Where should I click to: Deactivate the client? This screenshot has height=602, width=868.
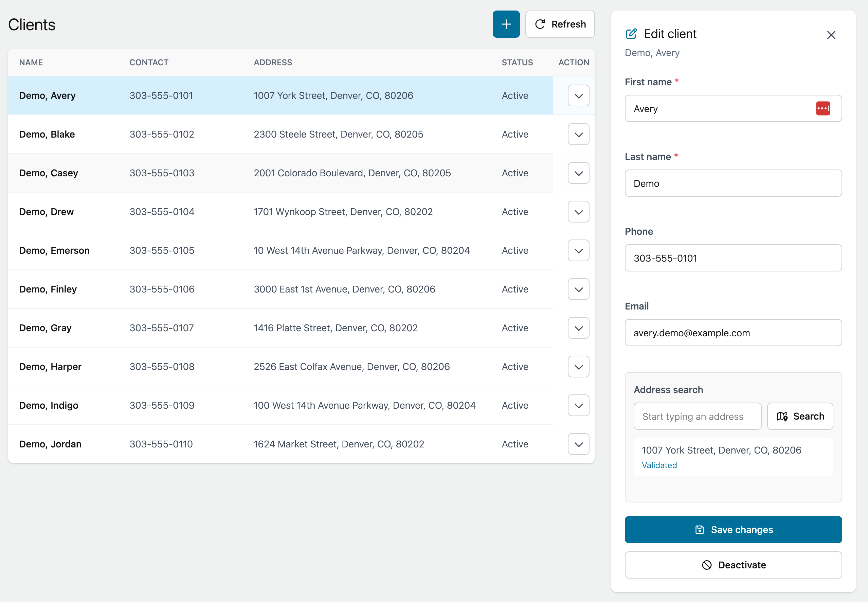(733, 565)
